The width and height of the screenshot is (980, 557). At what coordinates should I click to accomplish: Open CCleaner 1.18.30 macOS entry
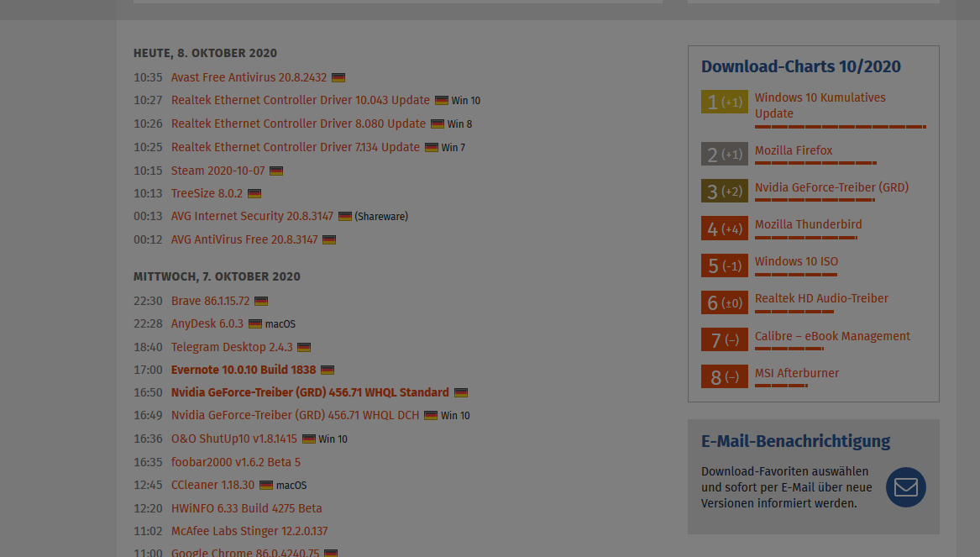pos(212,485)
